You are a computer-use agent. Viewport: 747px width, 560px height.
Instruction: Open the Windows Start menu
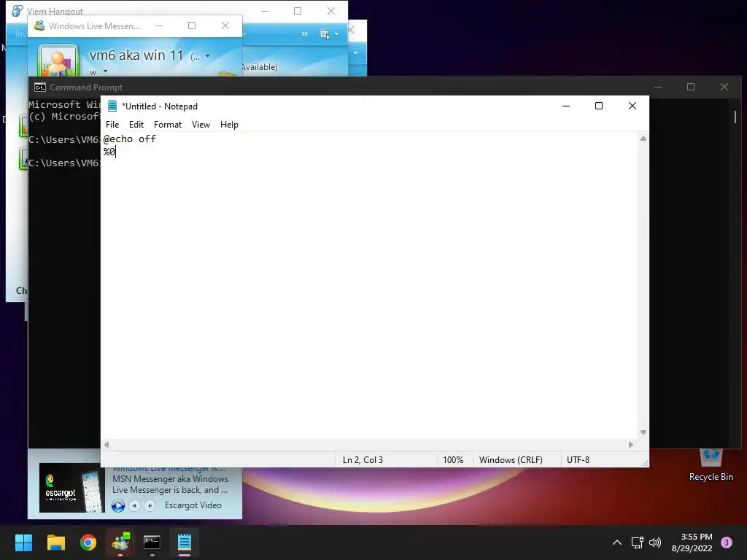pyautogui.click(x=23, y=542)
